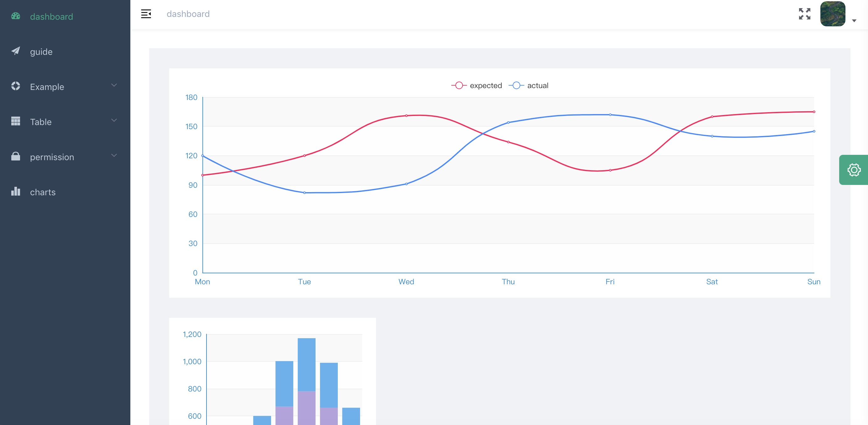
Task: Click the permission lock icon
Action: tap(15, 157)
